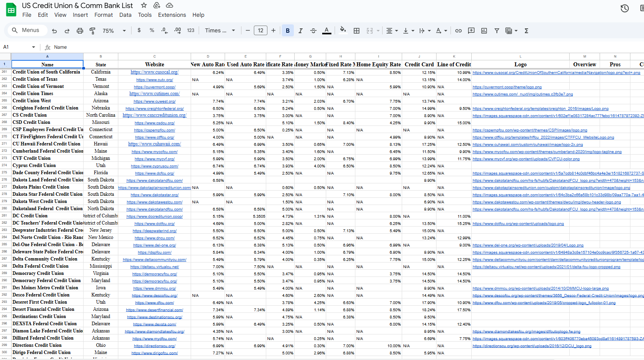Click the Redo arrow

click(x=67, y=31)
